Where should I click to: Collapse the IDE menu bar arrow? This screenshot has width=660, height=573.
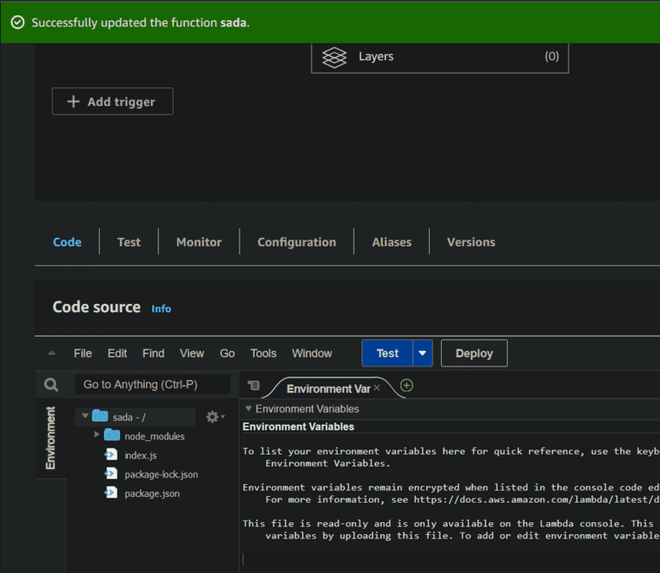point(52,353)
